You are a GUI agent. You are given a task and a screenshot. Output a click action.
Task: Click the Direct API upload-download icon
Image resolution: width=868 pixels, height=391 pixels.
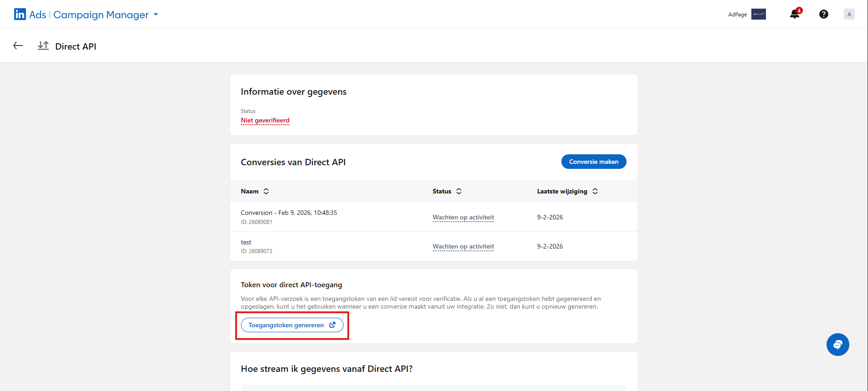[x=43, y=46]
